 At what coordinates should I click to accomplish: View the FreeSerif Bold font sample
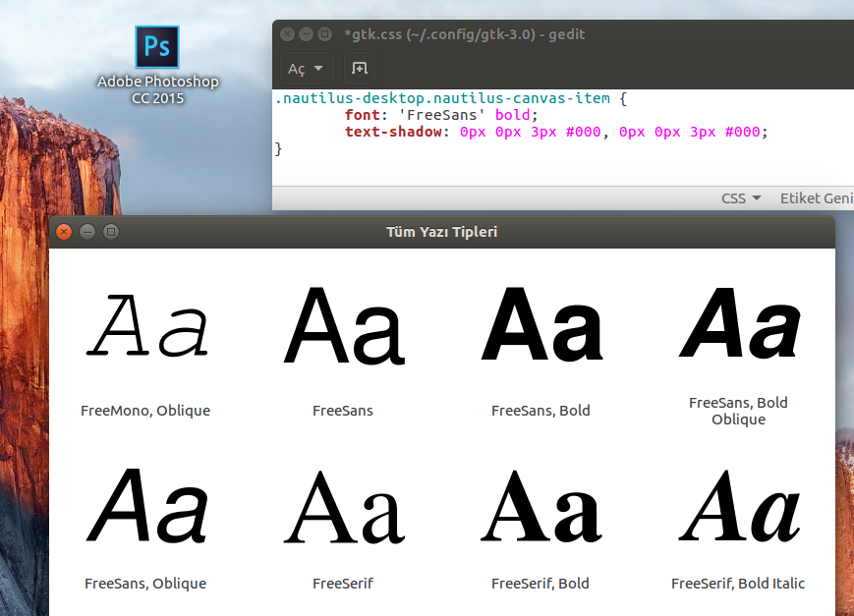pyautogui.click(x=541, y=506)
